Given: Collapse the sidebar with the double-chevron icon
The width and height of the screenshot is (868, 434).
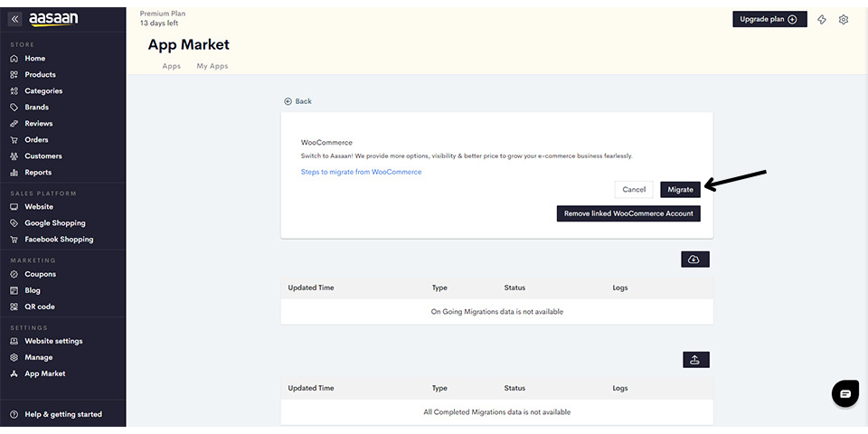Looking at the screenshot, I should pyautogui.click(x=15, y=19).
